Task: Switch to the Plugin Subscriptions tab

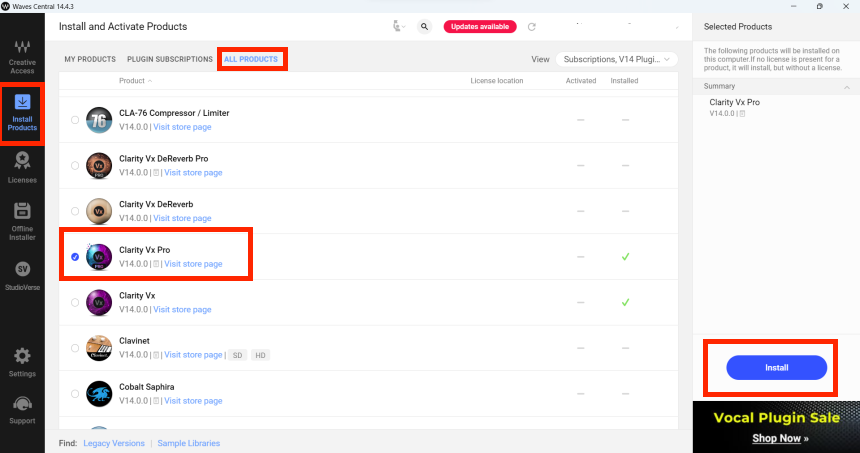Action: (x=170, y=59)
